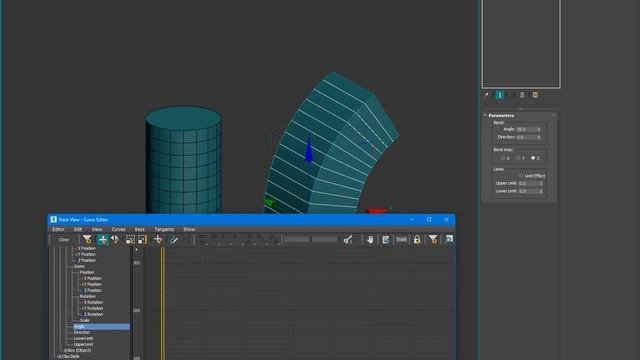Click the Angle spinner arrows
The height and width of the screenshot is (360, 640).
point(539,129)
